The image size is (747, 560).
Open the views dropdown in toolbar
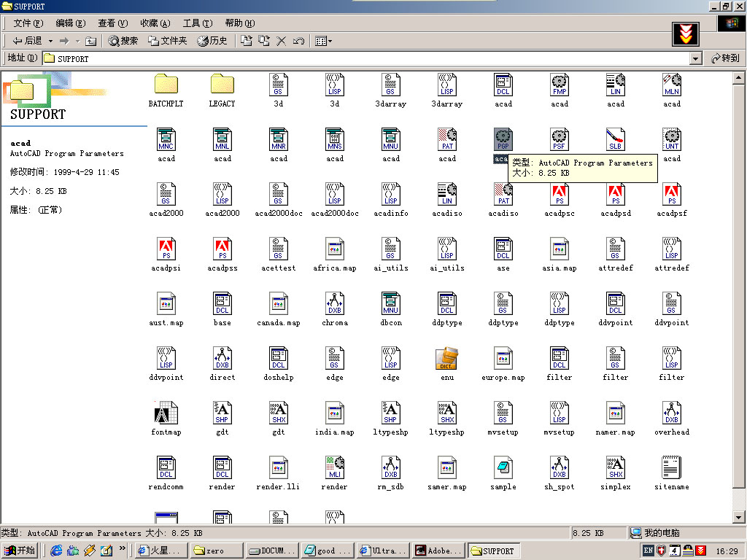(323, 41)
